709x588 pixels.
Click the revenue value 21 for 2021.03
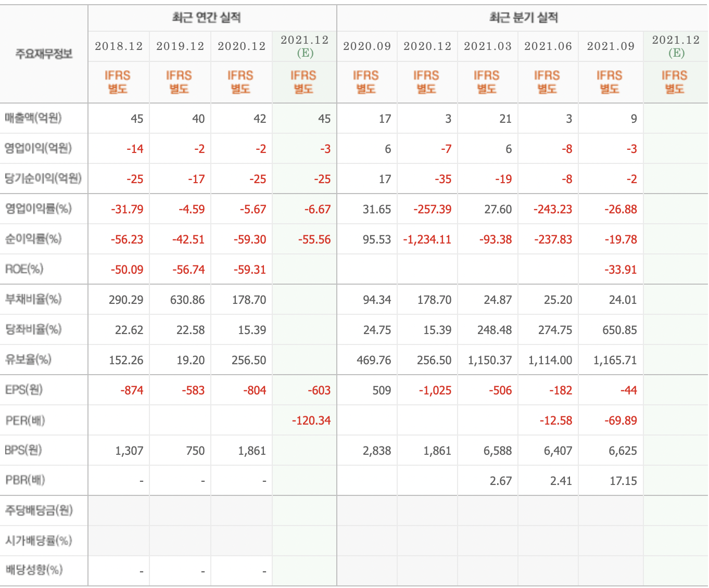click(x=505, y=119)
